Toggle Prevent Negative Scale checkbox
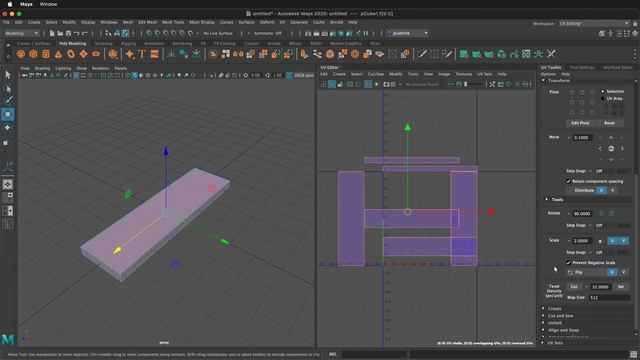The height and width of the screenshot is (360, 640). click(x=568, y=263)
